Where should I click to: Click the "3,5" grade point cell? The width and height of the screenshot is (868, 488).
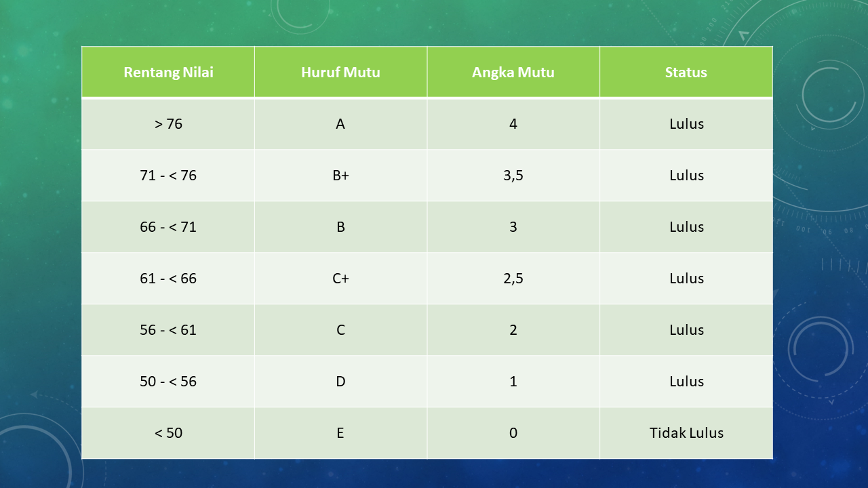click(513, 176)
